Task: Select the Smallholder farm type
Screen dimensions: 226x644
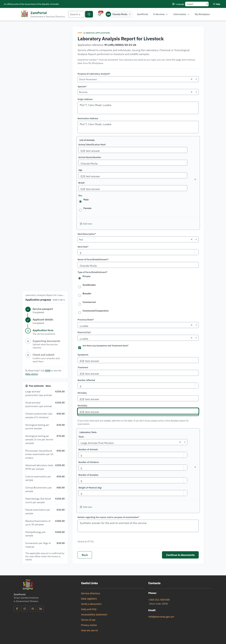Action: point(80,287)
